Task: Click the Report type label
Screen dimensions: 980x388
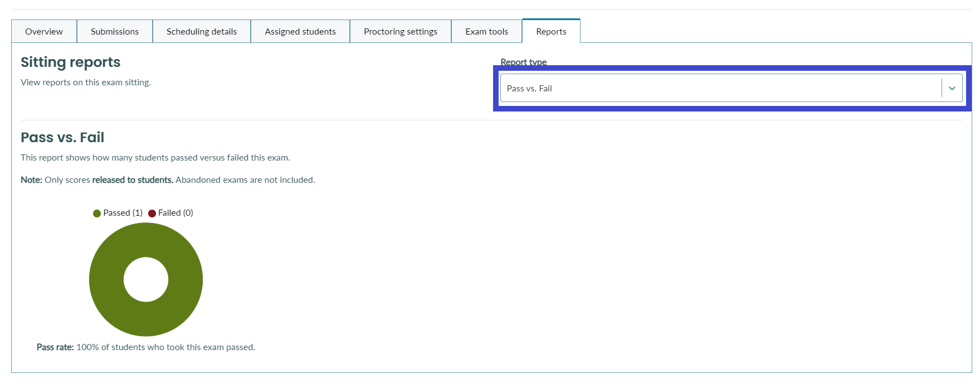Action: (524, 62)
